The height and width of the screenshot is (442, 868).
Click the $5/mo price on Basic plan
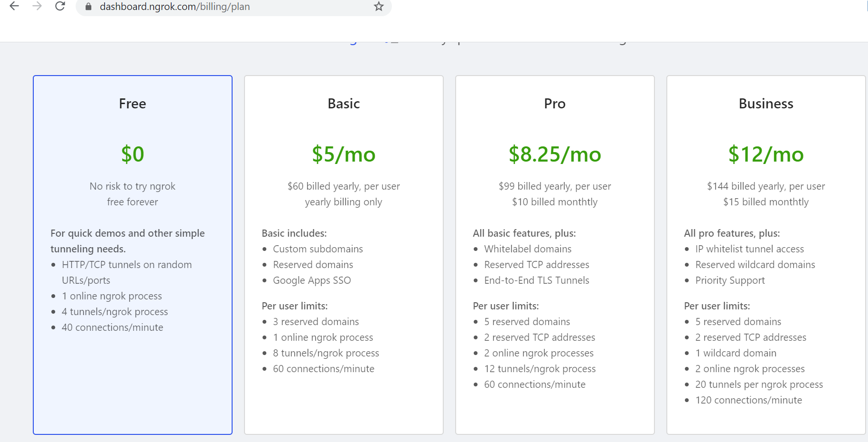344,154
